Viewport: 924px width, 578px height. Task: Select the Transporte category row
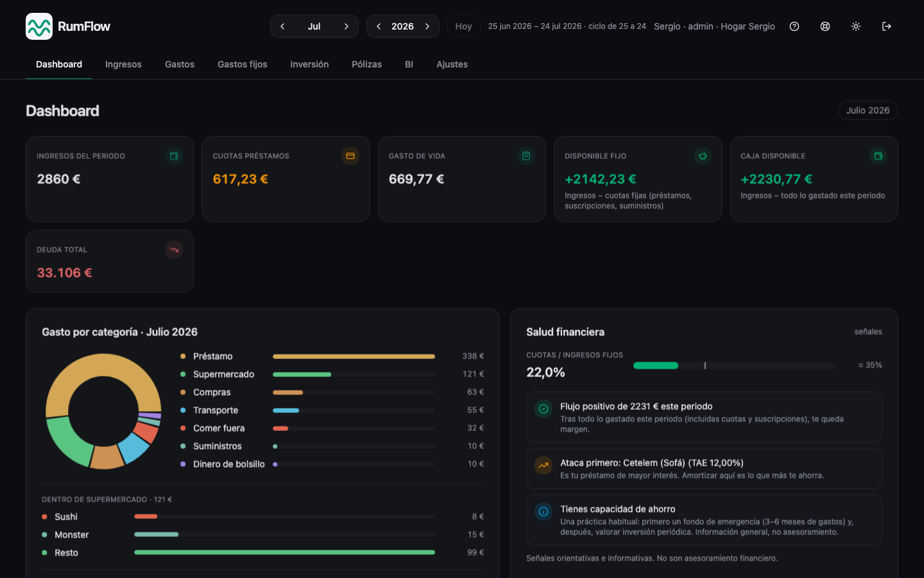[x=332, y=410]
